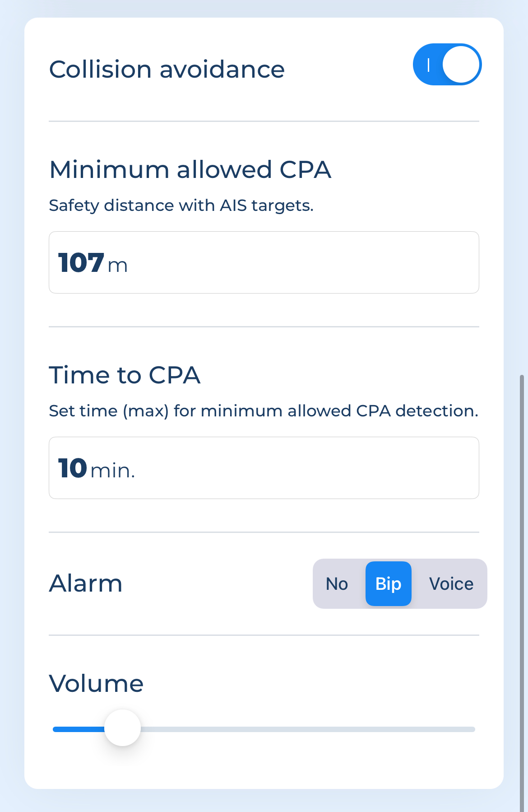The width and height of the screenshot is (528, 812).
Task: Switch alarm mode to "Voice"
Action: (x=451, y=584)
